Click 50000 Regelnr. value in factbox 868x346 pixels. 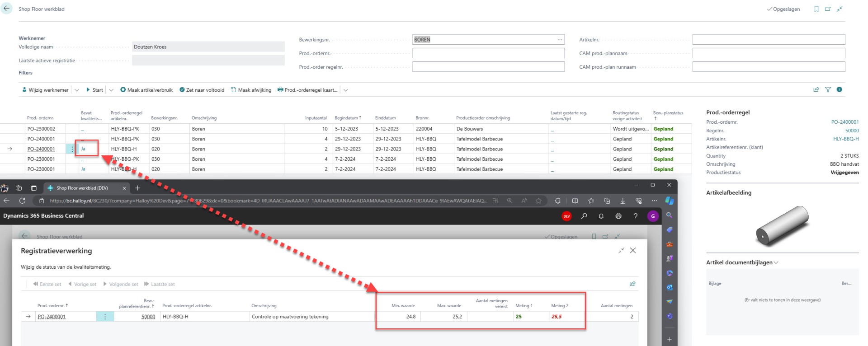tap(852, 131)
